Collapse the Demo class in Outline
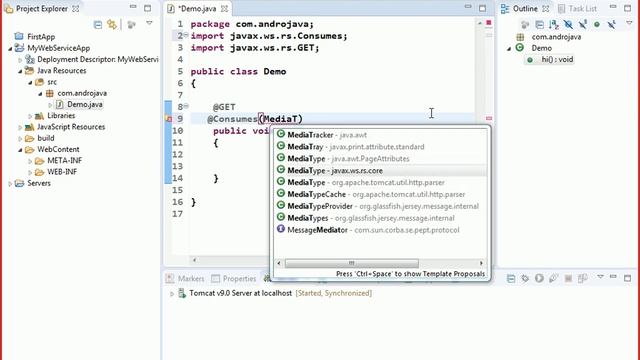Image resolution: width=640 pixels, height=360 pixels. pyautogui.click(x=509, y=48)
